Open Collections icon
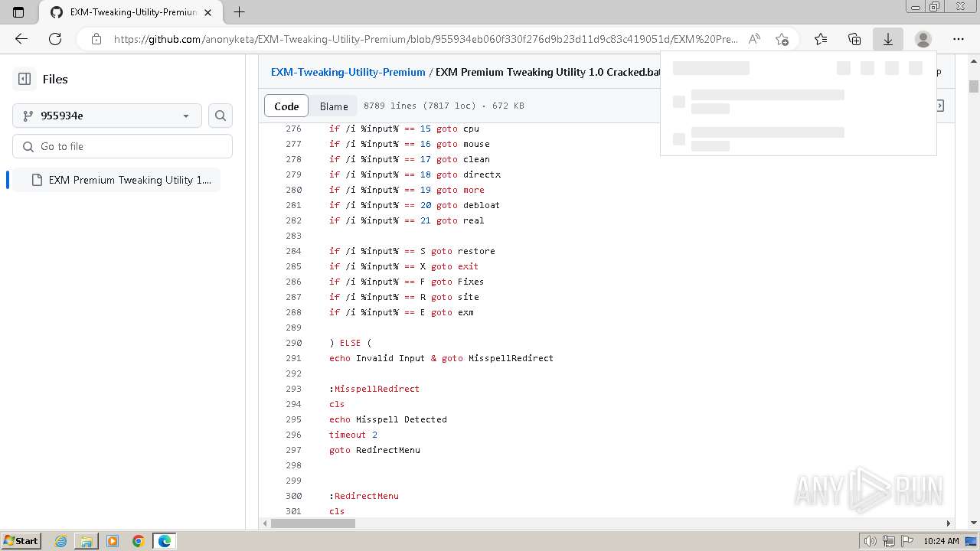The image size is (980, 551). coord(854,39)
